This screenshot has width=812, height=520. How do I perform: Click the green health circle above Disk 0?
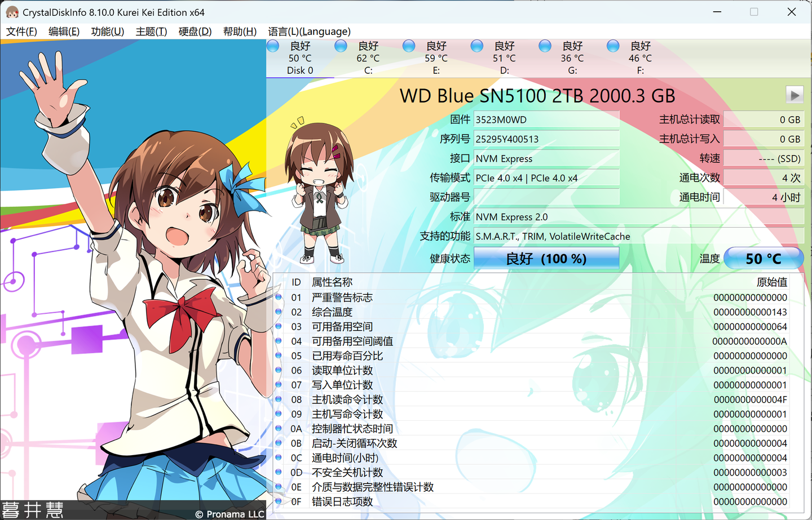272,46
